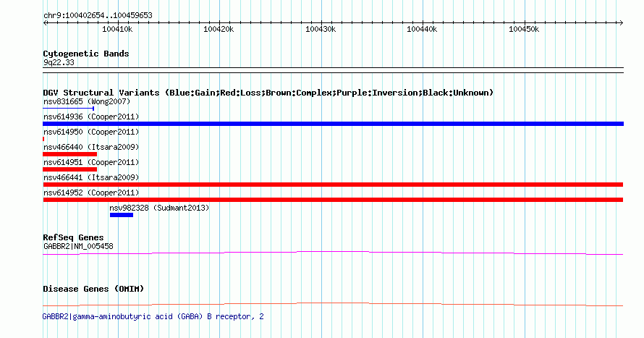
Task: Click the 100410k ruler tick label
Action: [x=117, y=29]
